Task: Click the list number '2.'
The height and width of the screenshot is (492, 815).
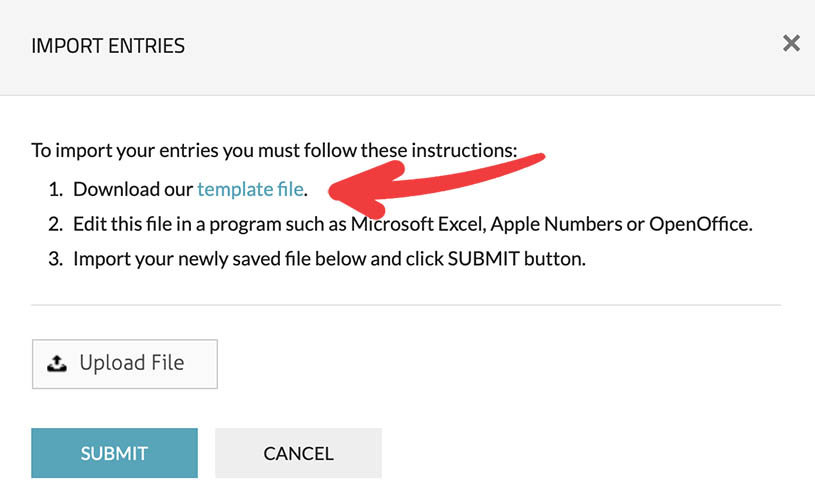Action: point(54,223)
